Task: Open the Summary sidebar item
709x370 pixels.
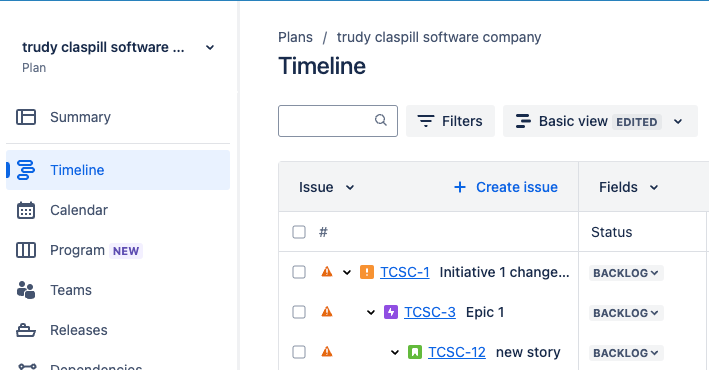Action: tap(118, 117)
